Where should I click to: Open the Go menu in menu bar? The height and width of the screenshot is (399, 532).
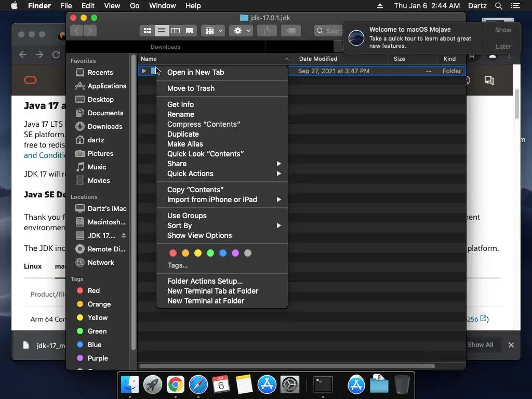(135, 6)
